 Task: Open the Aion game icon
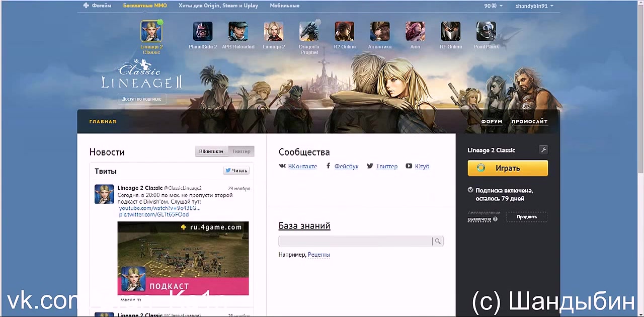415,32
